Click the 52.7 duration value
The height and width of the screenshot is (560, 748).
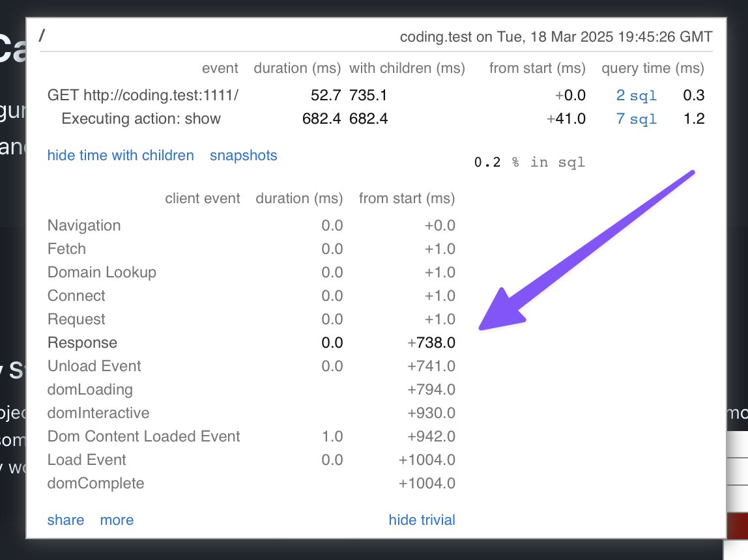point(326,95)
